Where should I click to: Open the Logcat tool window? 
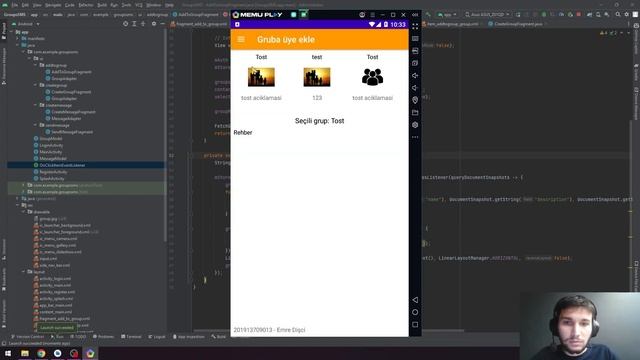[157, 337]
